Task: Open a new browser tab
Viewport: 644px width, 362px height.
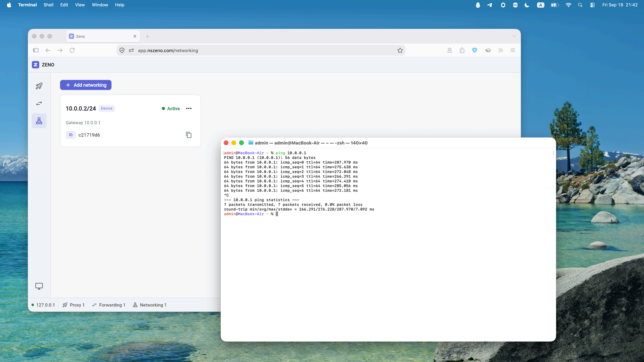Action: (x=148, y=37)
